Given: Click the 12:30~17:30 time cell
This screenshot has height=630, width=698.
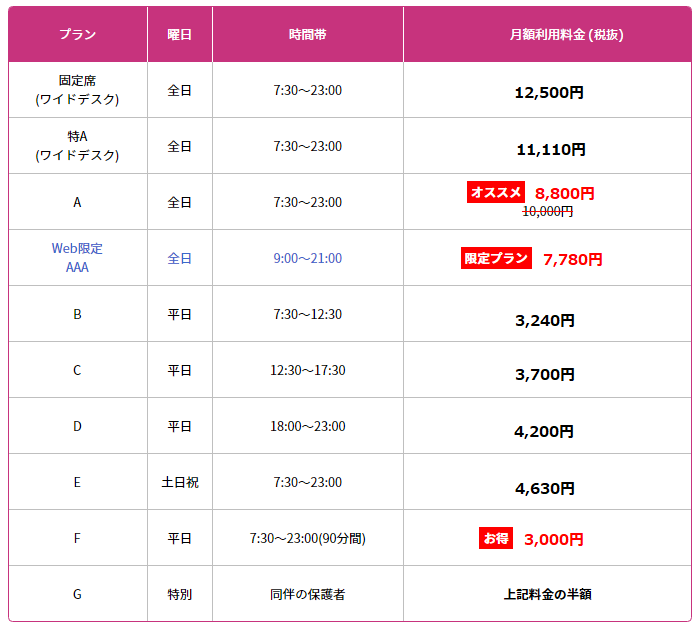Looking at the screenshot, I should 308,370.
